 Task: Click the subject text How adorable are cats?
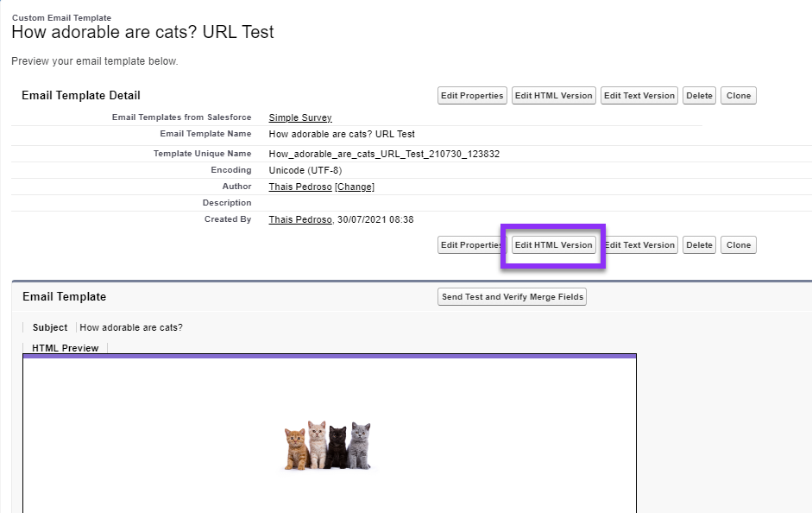point(131,327)
